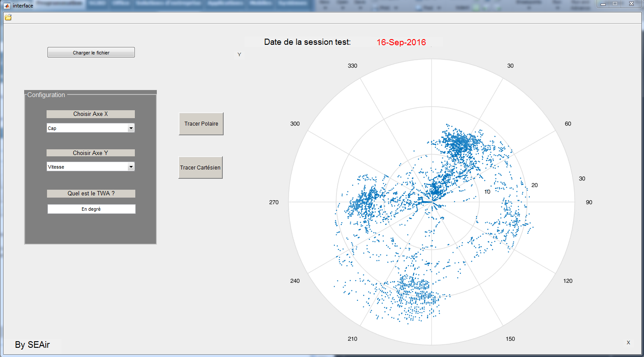Viewport: 644px width, 357px height.
Task: Click the 150 angle label on polar plot
Action: (510, 339)
